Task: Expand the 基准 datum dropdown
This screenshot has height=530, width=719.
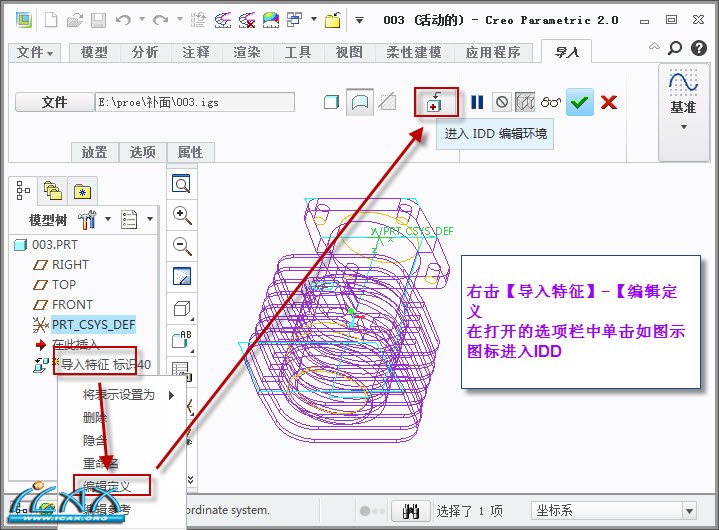Action: [684, 127]
